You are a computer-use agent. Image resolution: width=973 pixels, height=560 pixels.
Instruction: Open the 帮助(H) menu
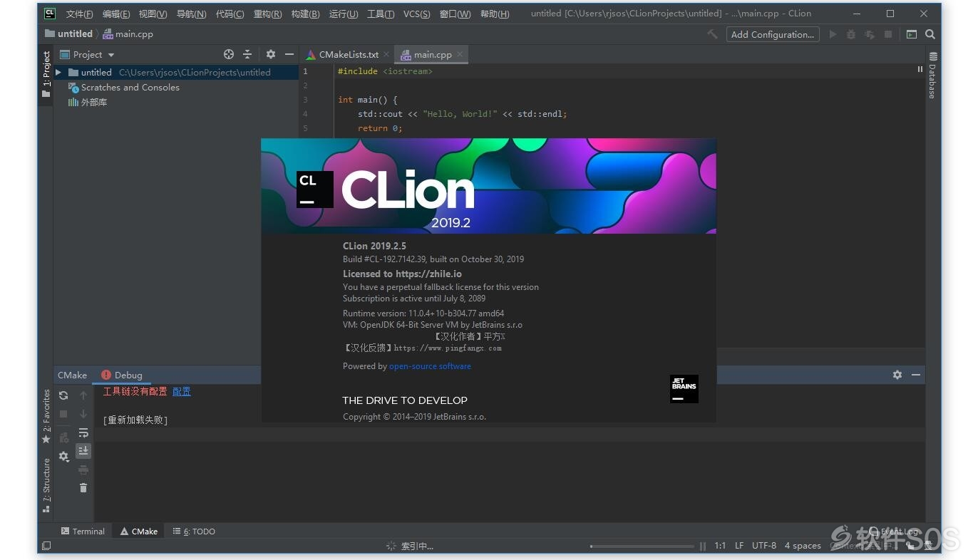click(x=495, y=14)
